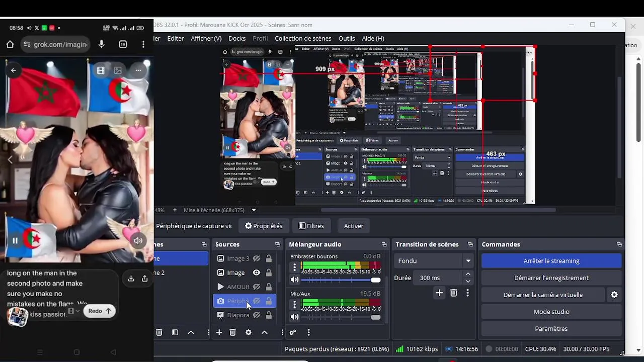Open transition properties three-dot menu
The width and height of the screenshot is (644, 362).
click(x=467, y=293)
